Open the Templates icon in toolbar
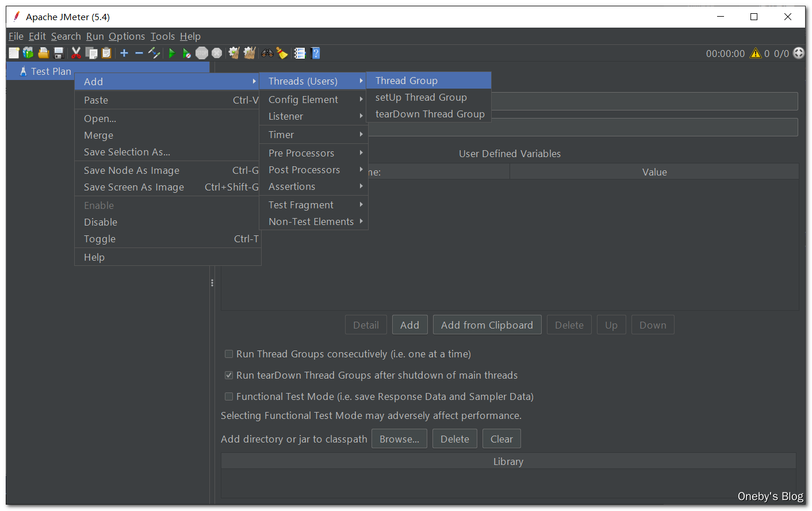The image size is (812, 511). coord(28,54)
